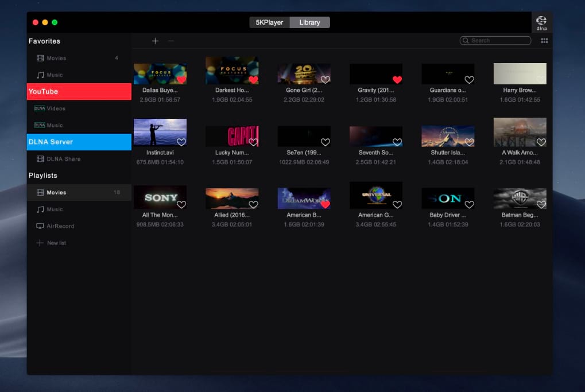Favorite Guardians o... with its heart
Viewport: 585px width, 392px height.
pyautogui.click(x=470, y=79)
